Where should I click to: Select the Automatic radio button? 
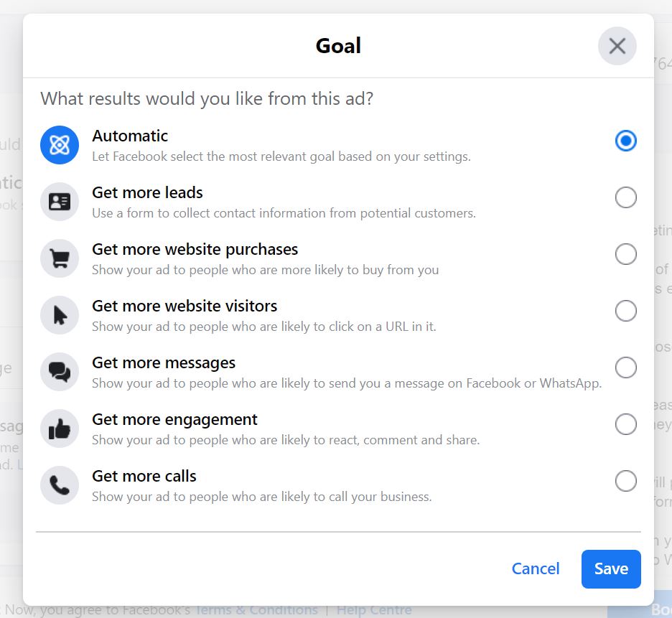[626, 141]
